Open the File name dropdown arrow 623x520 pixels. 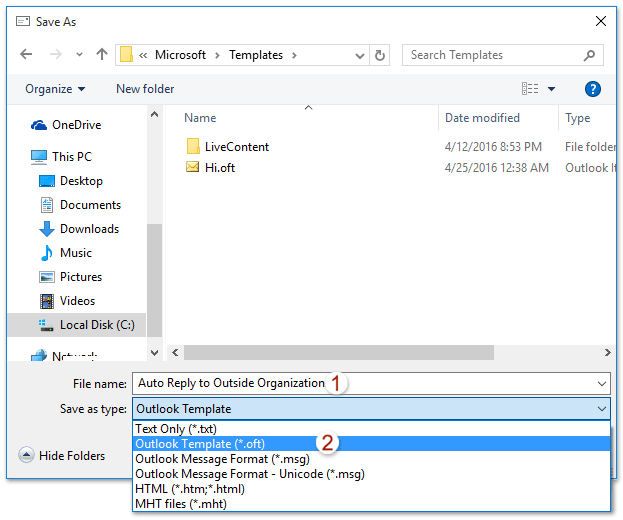601,383
